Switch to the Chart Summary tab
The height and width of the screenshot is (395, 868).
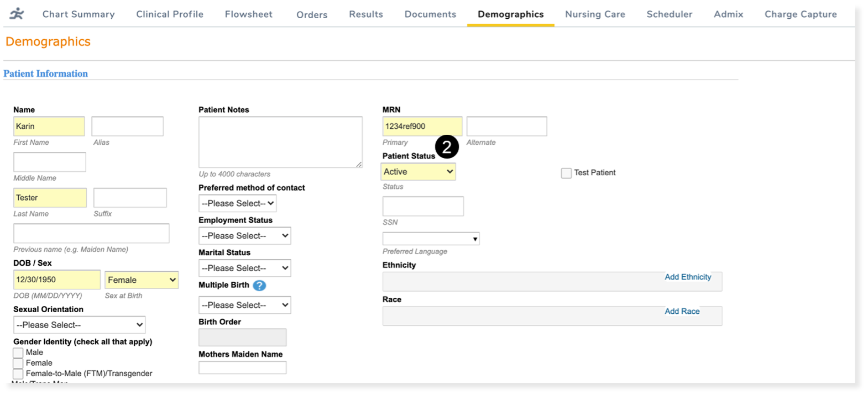pyautogui.click(x=79, y=14)
